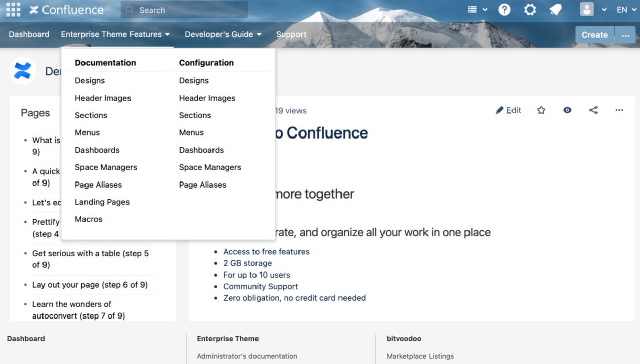
Task: Open the settings gear icon
Action: pos(530,10)
